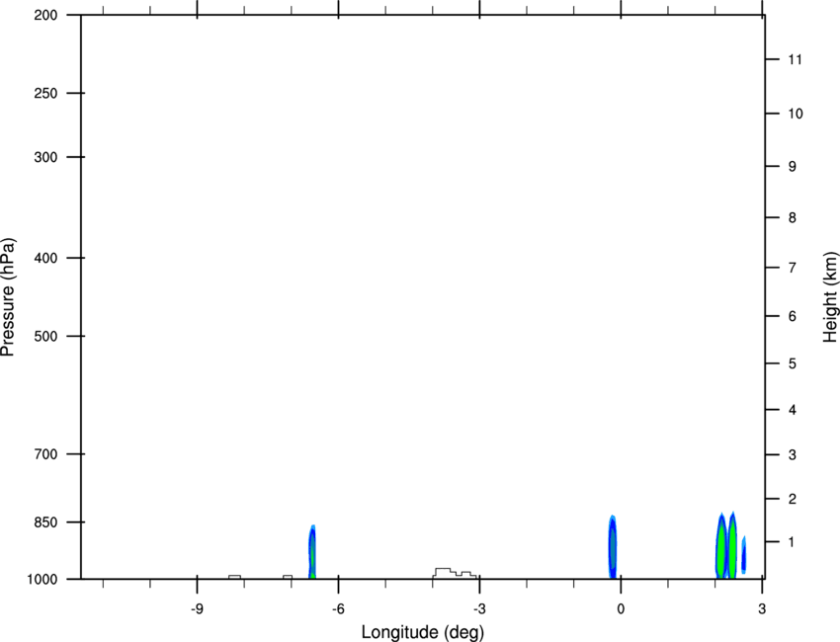
Task: Pick the 2 km height label
Action: pyautogui.click(x=793, y=499)
